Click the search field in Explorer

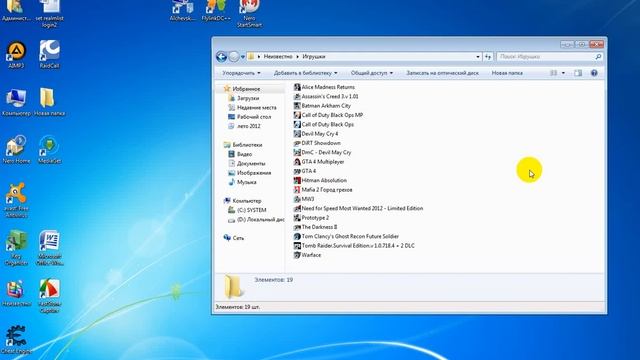coord(549,57)
